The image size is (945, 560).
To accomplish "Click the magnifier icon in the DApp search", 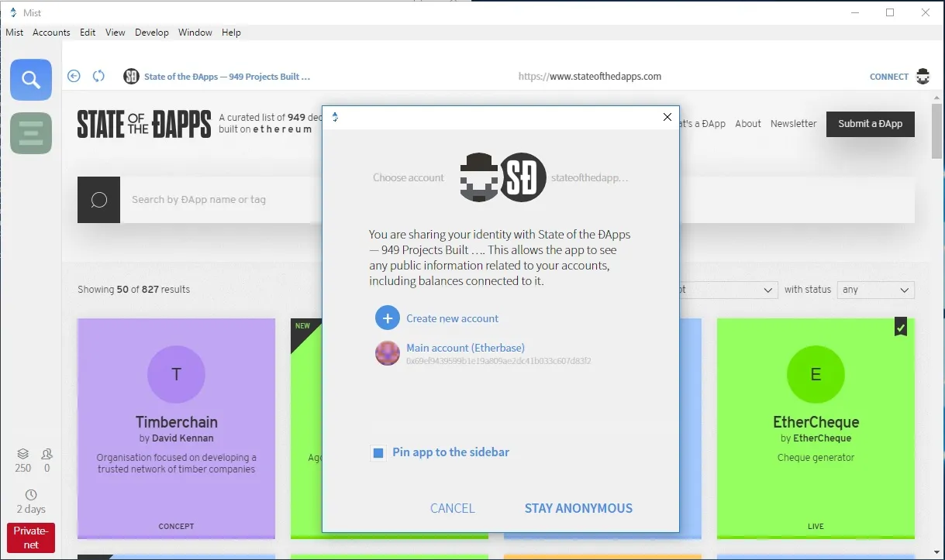I will point(99,200).
